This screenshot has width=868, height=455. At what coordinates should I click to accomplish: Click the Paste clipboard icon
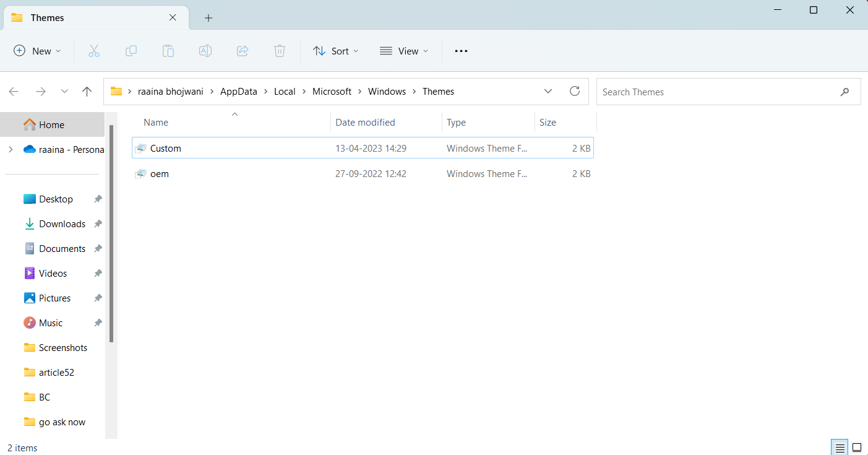coord(168,51)
